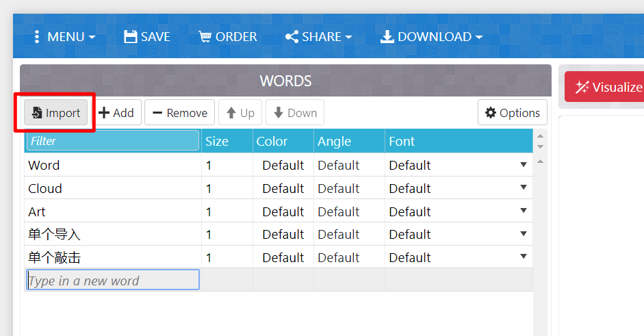Screen dimensions: 644x336
Task: Click the Color cell of Word row
Action: click(283, 165)
